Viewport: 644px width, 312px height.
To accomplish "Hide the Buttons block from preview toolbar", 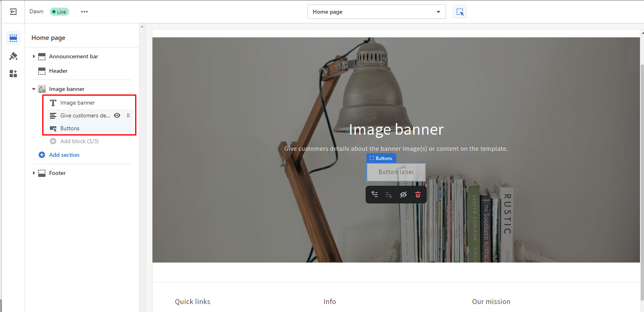I will pyautogui.click(x=403, y=195).
